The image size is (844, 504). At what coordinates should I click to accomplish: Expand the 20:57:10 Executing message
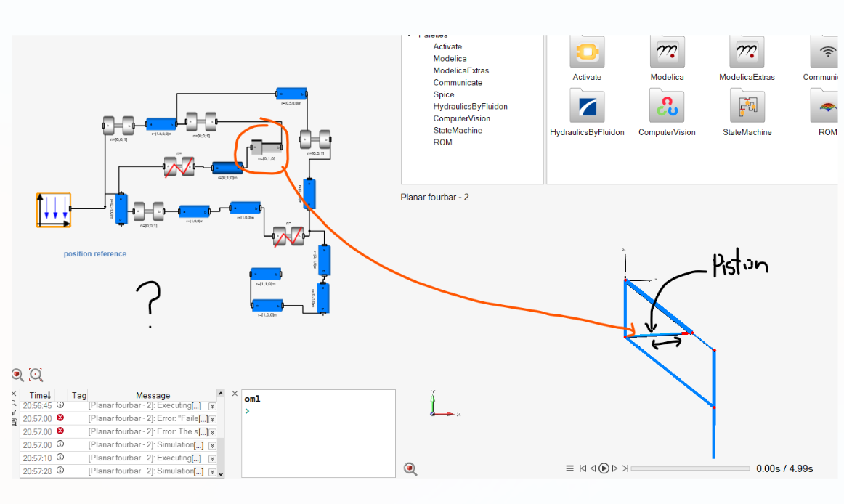(212, 459)
